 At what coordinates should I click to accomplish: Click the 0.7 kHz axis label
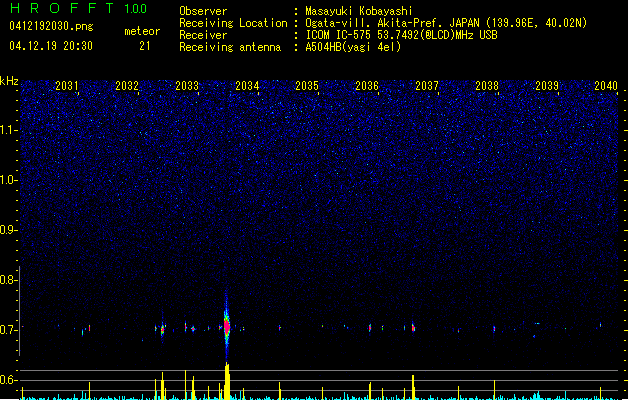[8, 330]
